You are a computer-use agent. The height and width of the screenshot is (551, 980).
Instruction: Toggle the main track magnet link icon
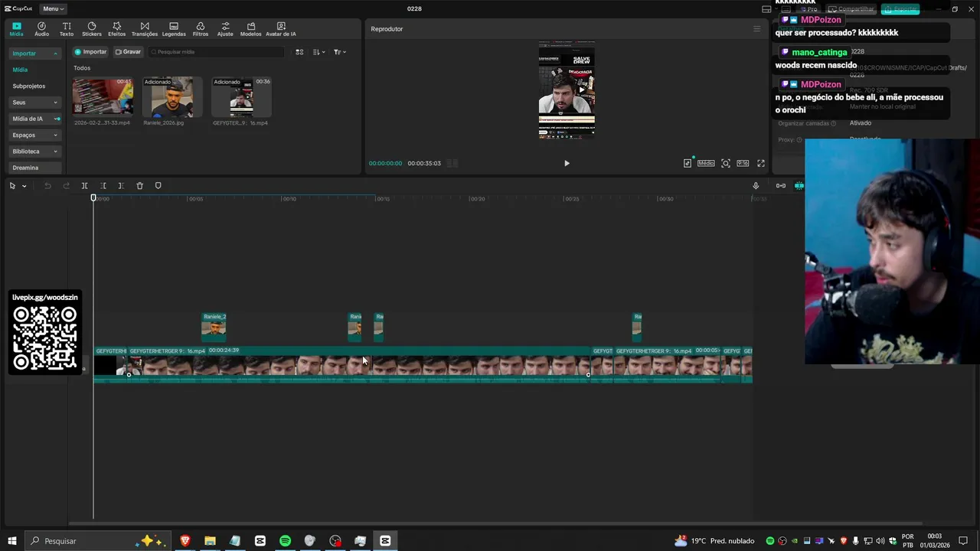(x=781, y=186)
